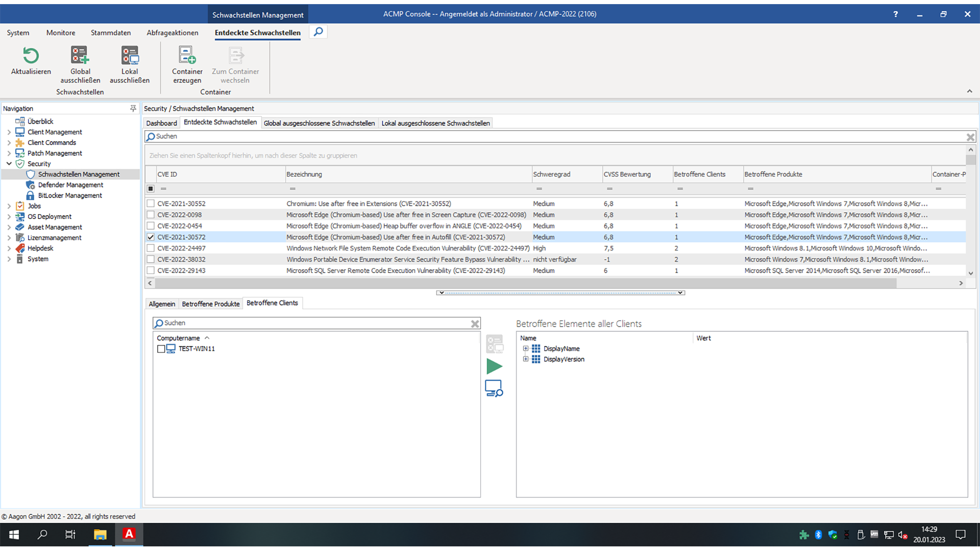Open the System ribbon tab
980x551 pixels.
pos(18,33)
